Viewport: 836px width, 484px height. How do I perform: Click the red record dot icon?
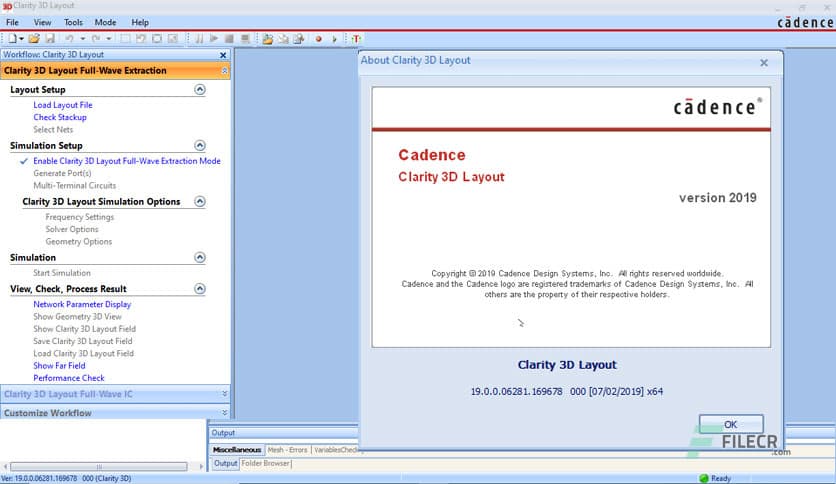[318, 39]
